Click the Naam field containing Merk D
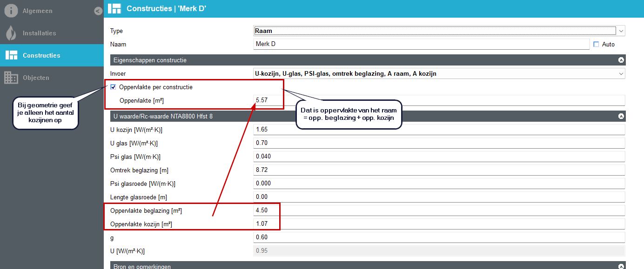Viewport: 644px width, 269px height. click(x=421, y=45)
